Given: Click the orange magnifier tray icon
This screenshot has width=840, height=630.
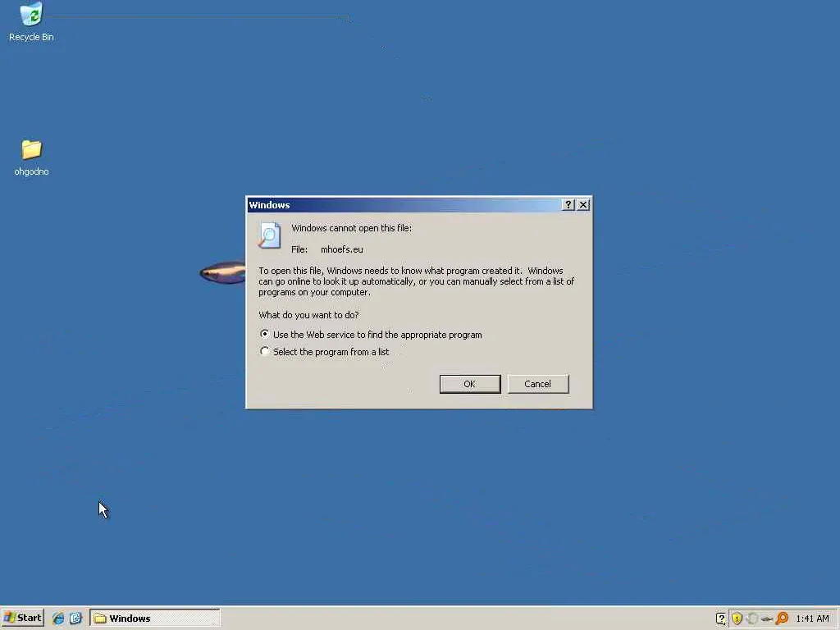Looking at the screenshot, I should click(x=782, y=619).
